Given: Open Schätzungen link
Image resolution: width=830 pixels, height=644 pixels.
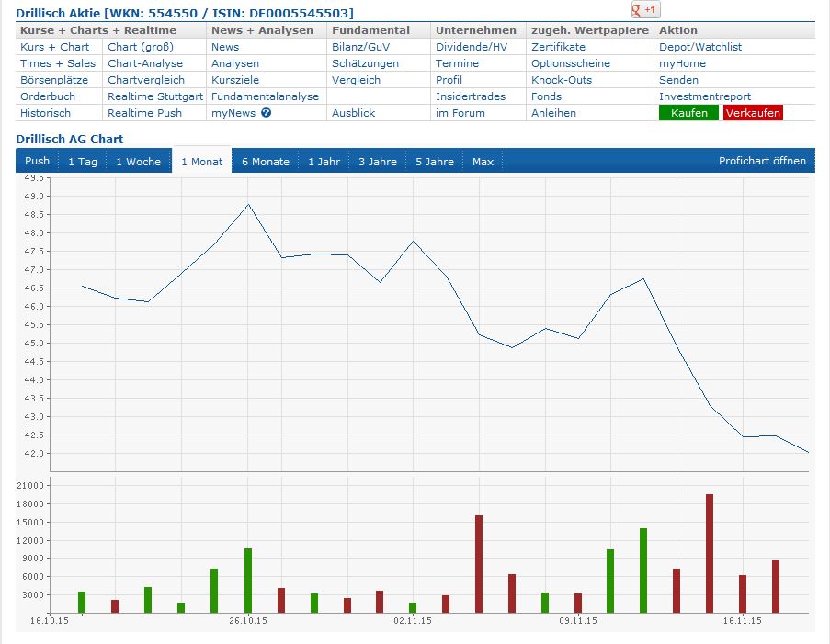Looking at the screenshot, I should click(365, 63).
